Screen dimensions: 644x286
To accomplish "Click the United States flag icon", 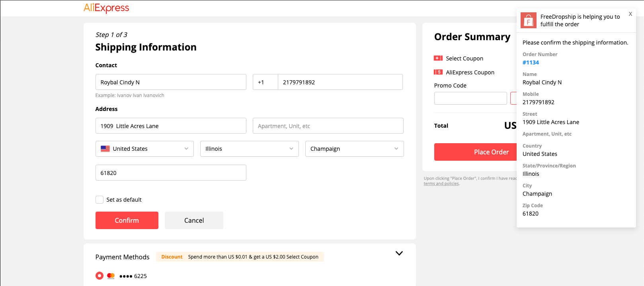I will click(105, 149).
